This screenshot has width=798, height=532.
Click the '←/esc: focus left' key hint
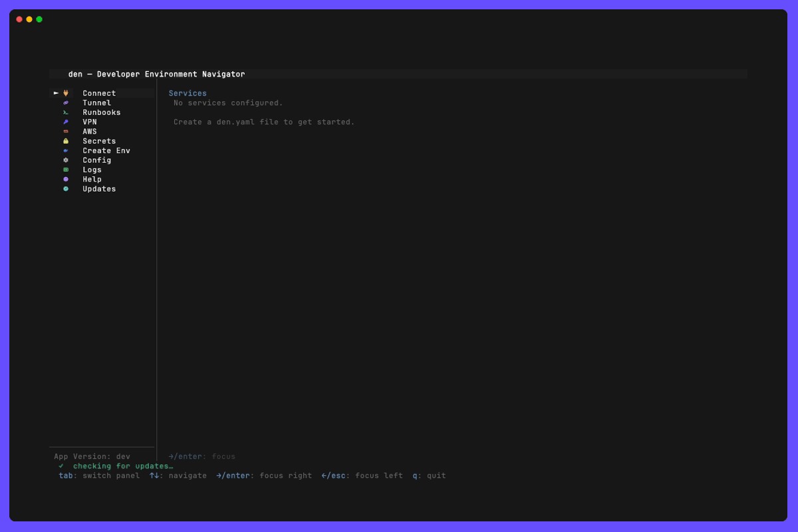click(362, 476)
